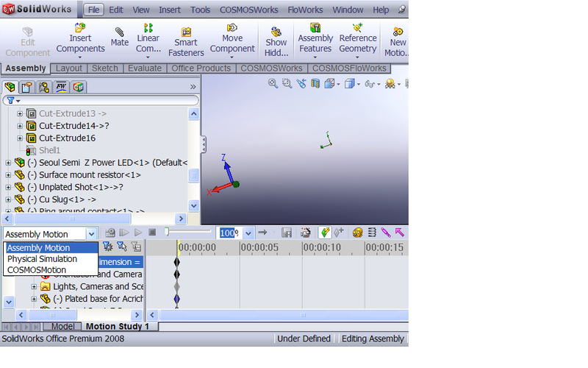Click Play from Start button
Image resolution: width=588 pixels, height=368 pixels.
pos(123,233)
